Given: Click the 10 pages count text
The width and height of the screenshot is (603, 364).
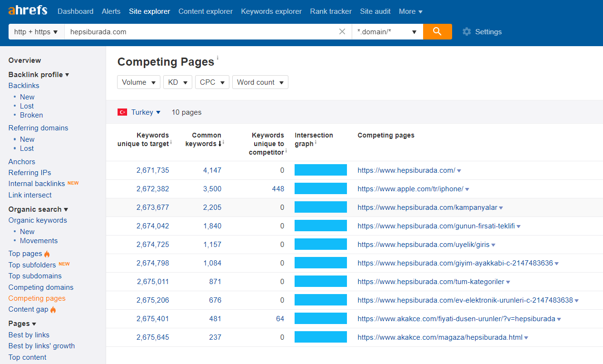Looking at the screenshot, I should coord(187,112).
